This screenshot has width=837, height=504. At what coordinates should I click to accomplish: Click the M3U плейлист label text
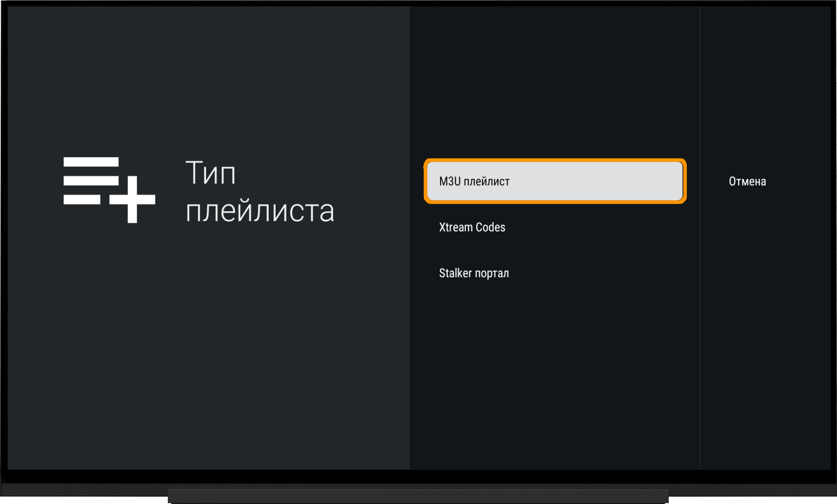point(474,182)
